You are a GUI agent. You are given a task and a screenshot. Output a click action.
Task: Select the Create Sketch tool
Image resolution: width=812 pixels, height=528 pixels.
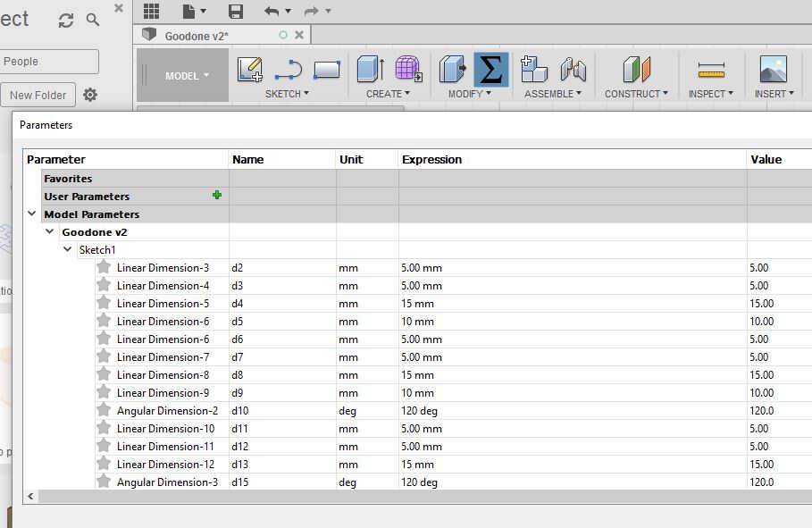(250, 70)
